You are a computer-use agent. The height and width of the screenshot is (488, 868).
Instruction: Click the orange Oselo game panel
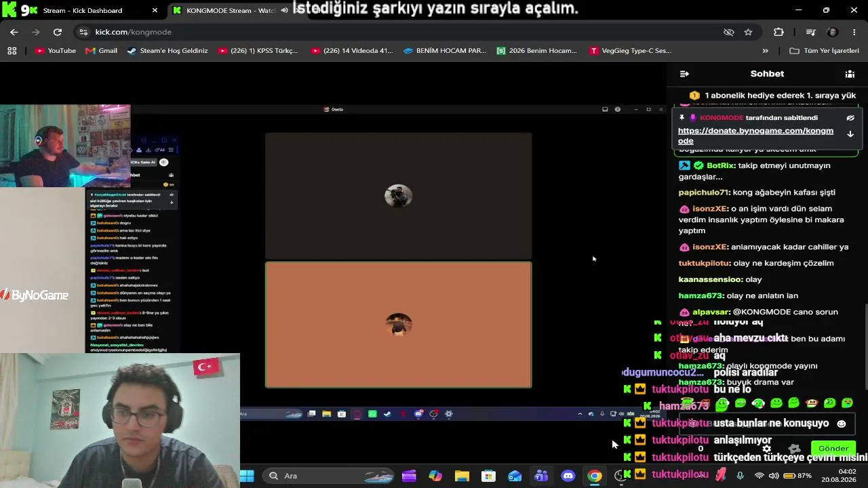[x=399, y=325]
